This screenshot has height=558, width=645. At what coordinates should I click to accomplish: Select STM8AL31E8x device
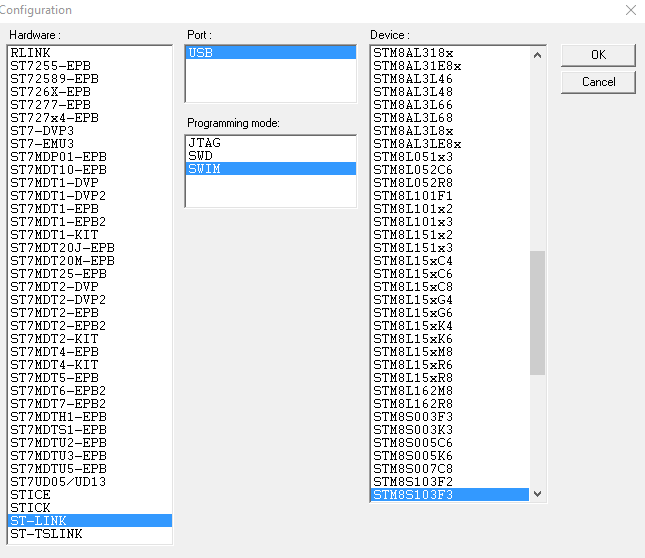450,66
